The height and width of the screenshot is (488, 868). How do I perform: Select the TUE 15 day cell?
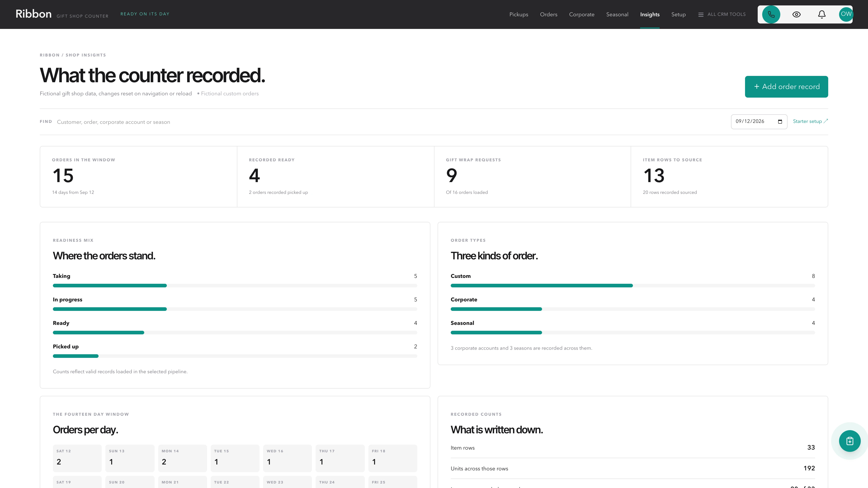click(235, 458)
